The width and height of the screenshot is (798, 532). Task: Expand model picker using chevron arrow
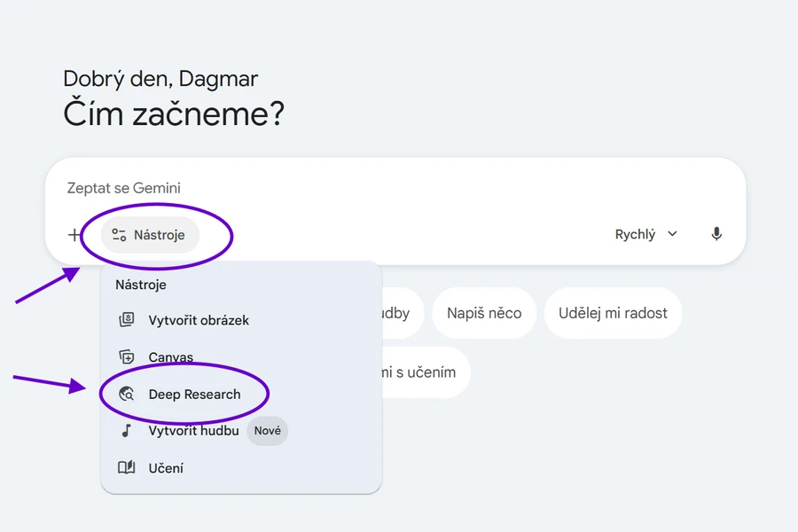pos(672,234)
